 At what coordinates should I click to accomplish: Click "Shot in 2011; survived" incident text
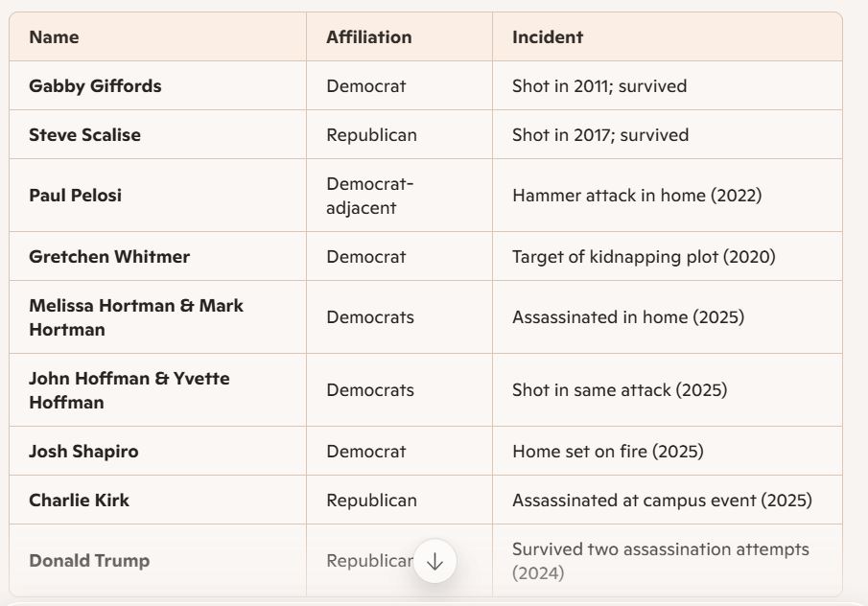tap(599, 86)
